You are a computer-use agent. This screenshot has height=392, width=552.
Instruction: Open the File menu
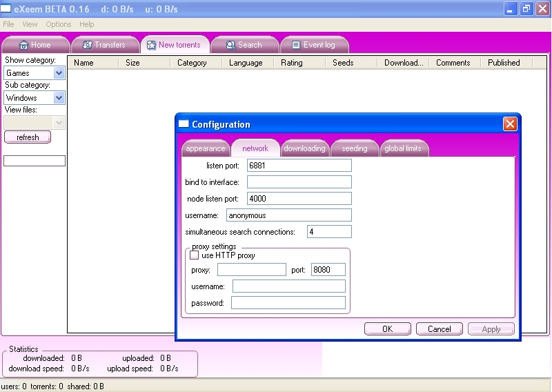(x=8, y=24)
